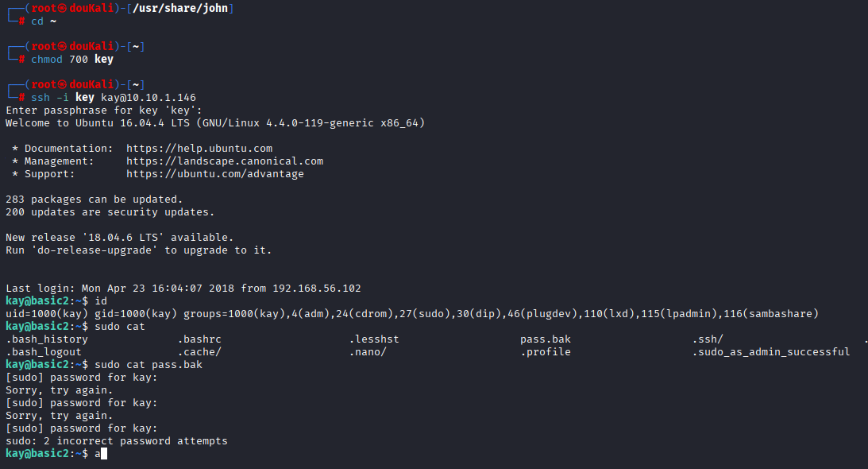Select the .profile file entry

click(546, 352)
